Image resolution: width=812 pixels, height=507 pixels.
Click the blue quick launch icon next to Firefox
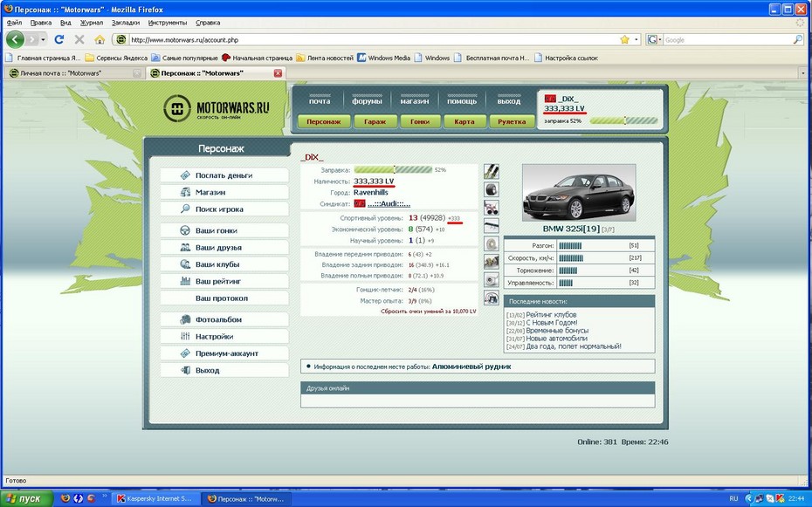click(79, 499)
